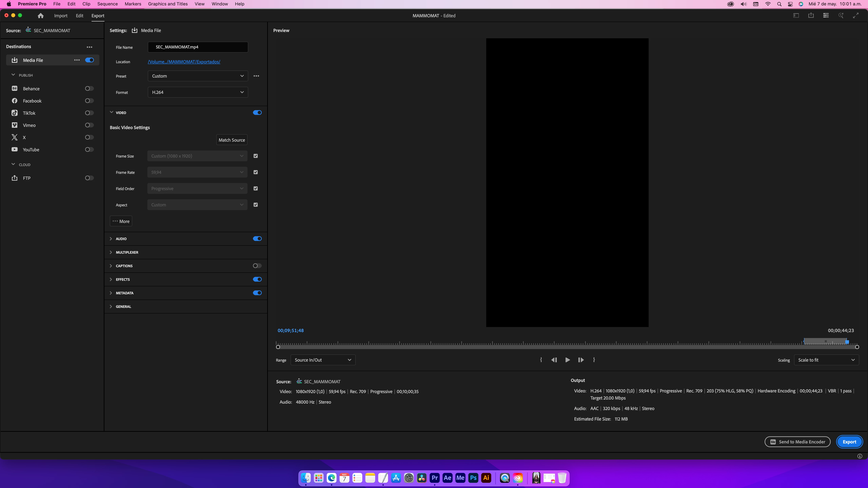
Task: Open the Format H.264 dropdown
Action: pos(198,92)
